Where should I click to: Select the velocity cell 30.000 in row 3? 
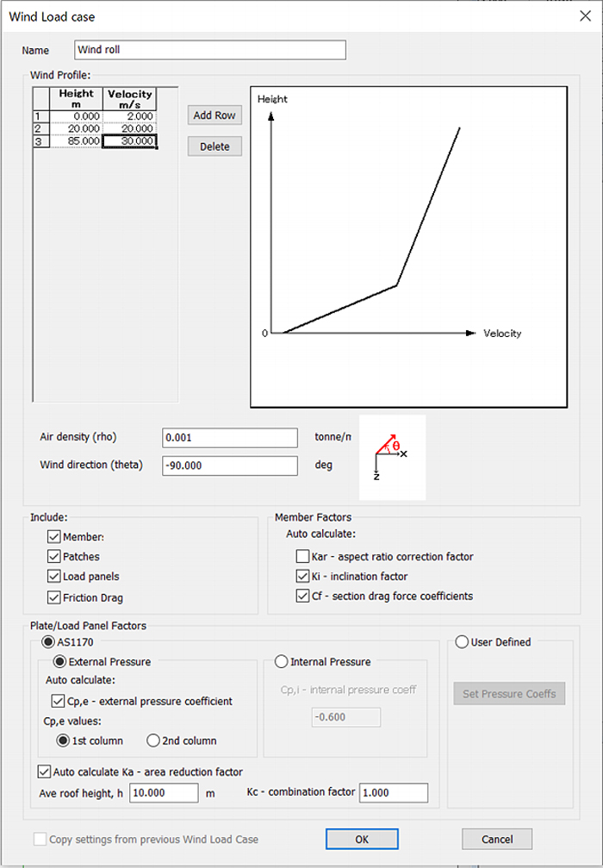[129, 141]
